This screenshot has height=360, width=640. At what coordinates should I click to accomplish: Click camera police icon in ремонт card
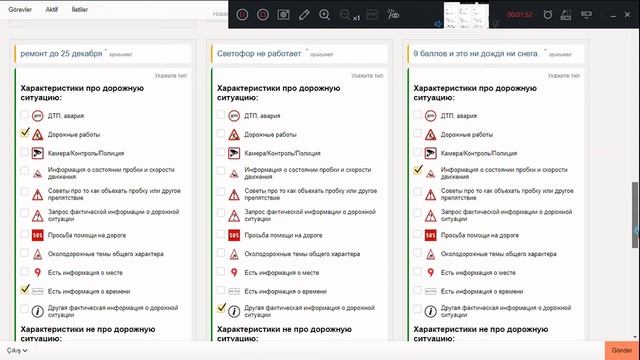(38, 153)
